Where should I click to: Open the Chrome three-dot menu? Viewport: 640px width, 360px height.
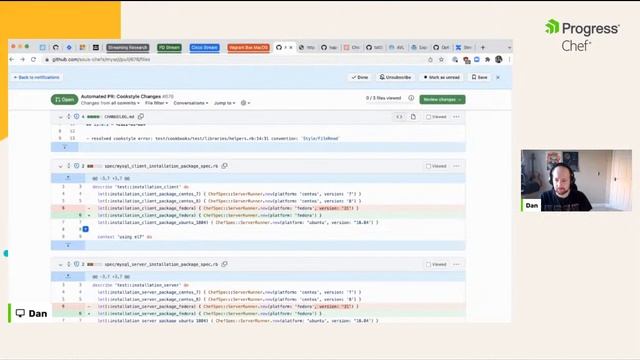click(509, 60)
